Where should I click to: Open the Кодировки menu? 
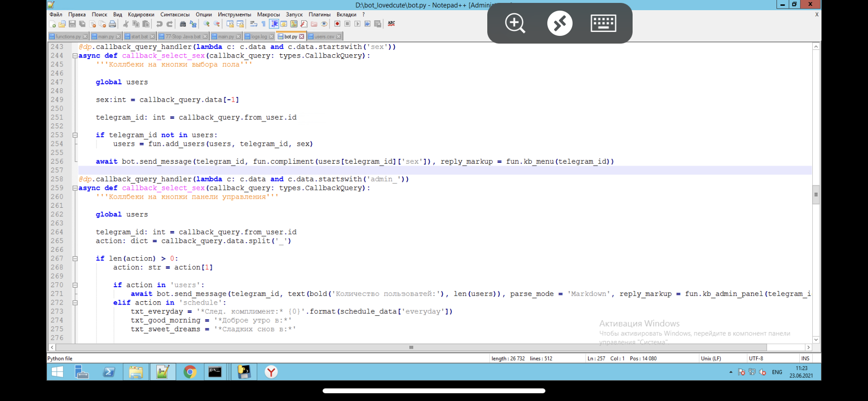141,15
